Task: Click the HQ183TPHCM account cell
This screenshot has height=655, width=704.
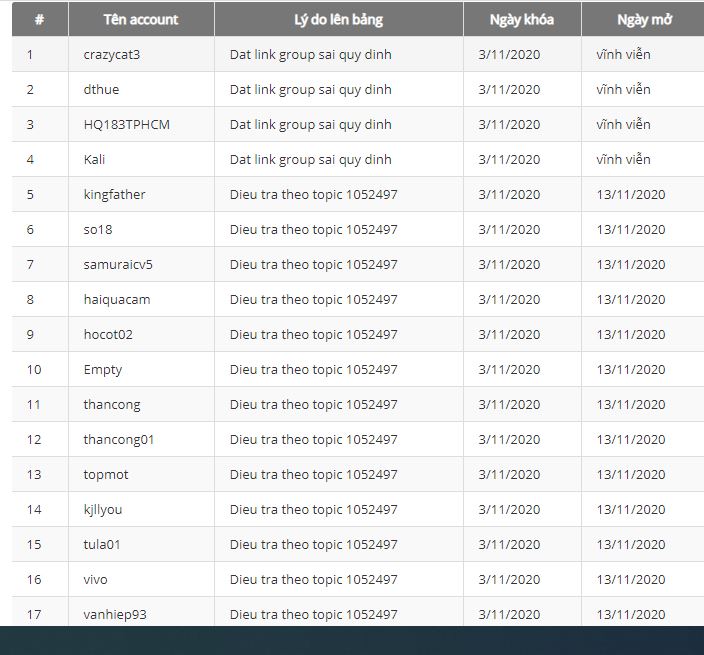Action: coord(121,124)
